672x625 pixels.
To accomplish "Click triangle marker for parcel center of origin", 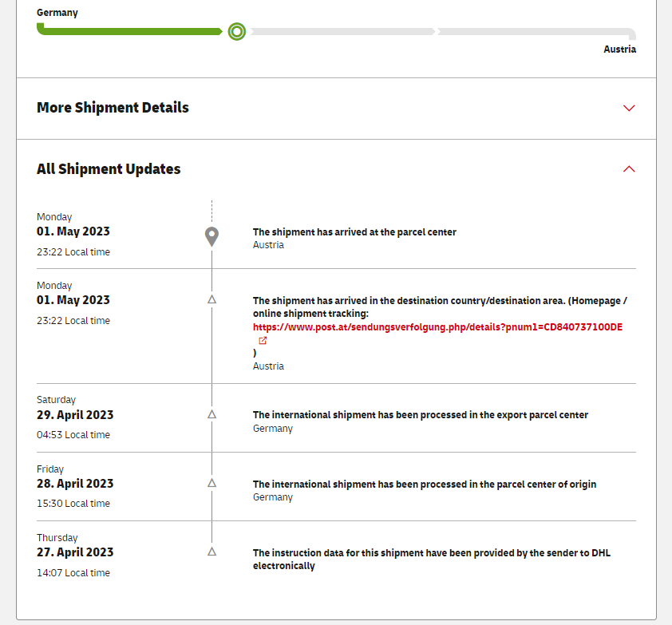I will coord(211,483).
